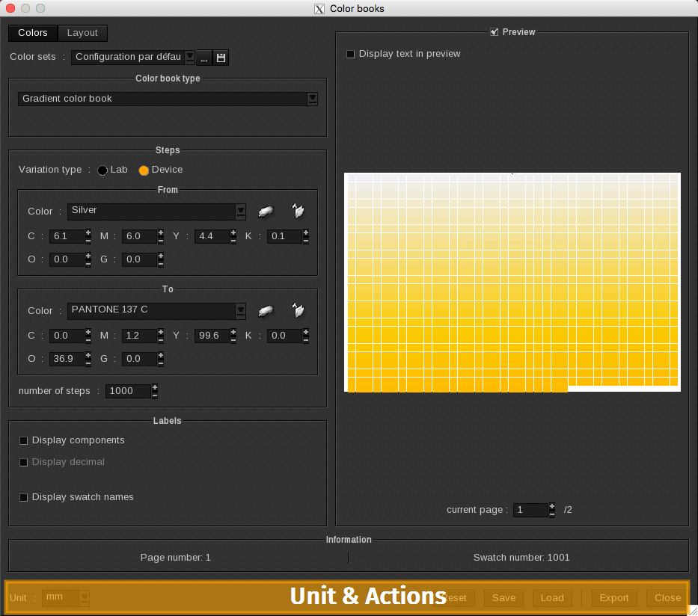Click the ellipsis button next to Color sets
Screen dimensions: 698x616
click(x=203, y=58)
